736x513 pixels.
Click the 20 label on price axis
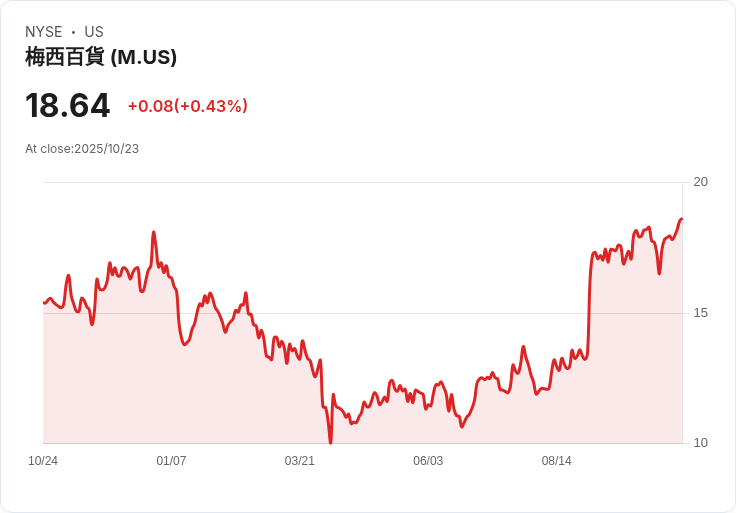coord(700,182)
